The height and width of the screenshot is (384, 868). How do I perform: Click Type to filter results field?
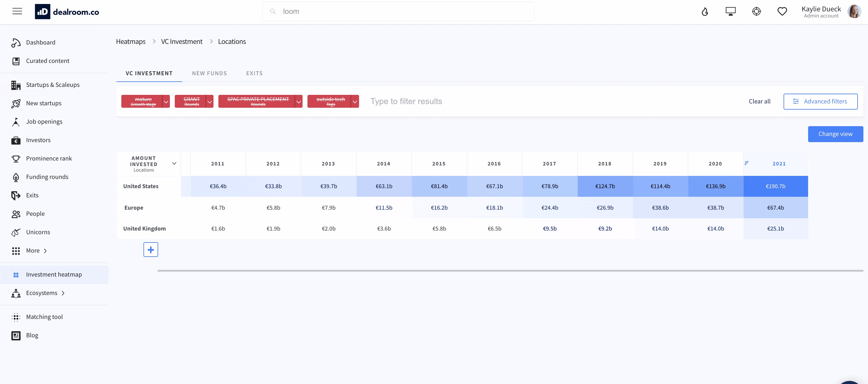point(406,101)
